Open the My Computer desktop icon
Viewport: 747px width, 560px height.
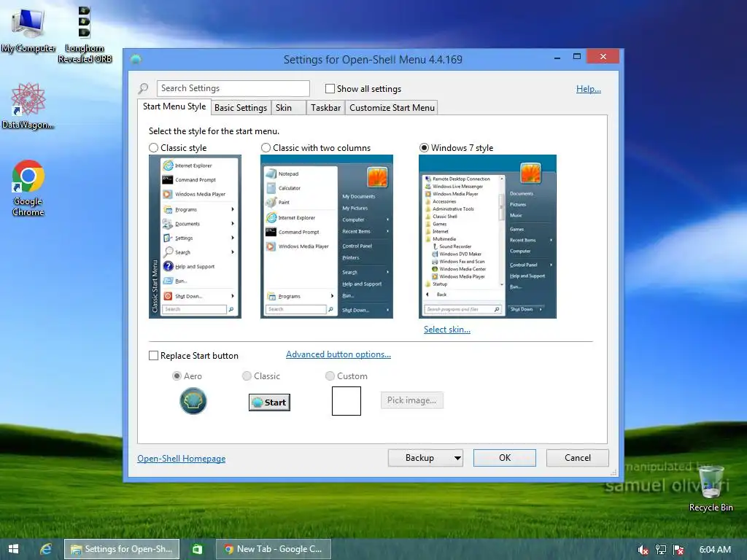[x=28, y=30]
